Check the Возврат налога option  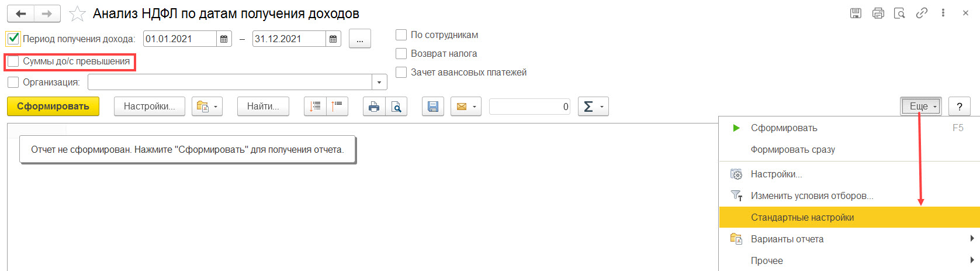(x=401, y=54)
